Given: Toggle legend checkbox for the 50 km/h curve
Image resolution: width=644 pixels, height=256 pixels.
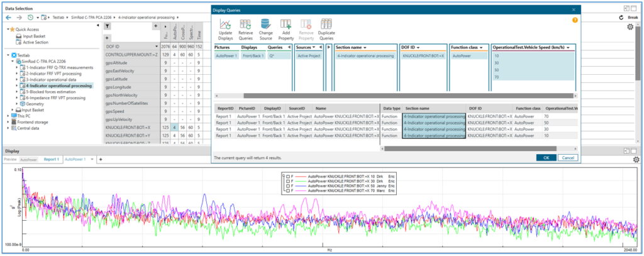Looking at the screenshot, I should point(289,186).
